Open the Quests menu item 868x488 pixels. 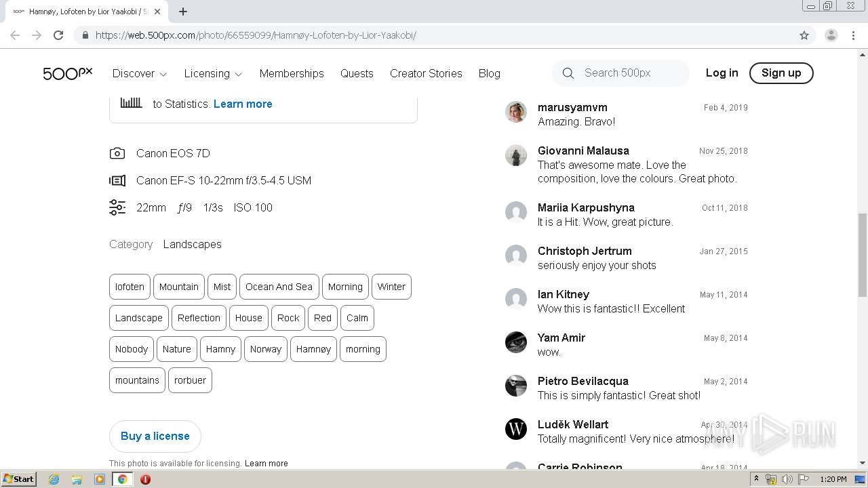point(357,73)
